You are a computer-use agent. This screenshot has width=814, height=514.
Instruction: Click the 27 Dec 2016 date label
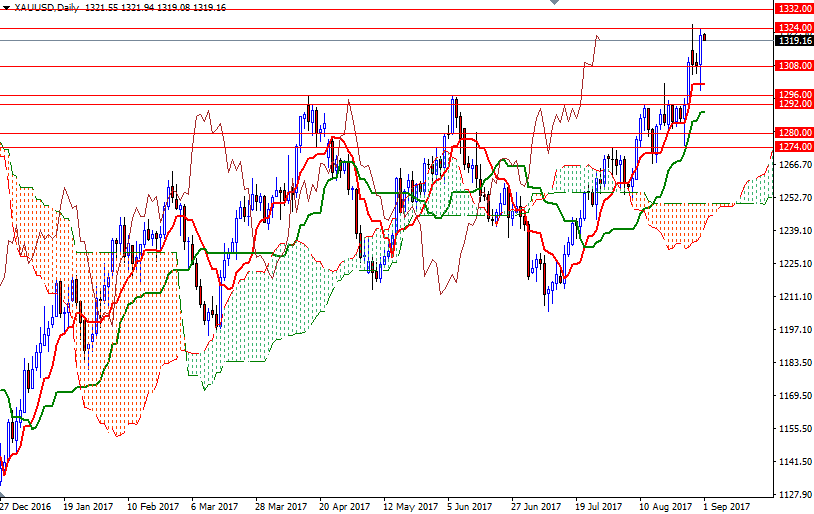pyautogui.click(x=26, y=506)
